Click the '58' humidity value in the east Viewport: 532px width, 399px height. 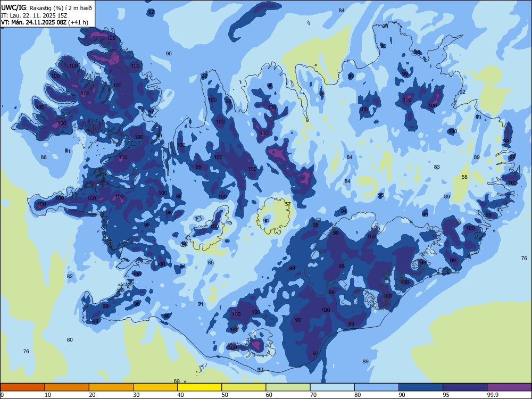(x=464, y=177)
